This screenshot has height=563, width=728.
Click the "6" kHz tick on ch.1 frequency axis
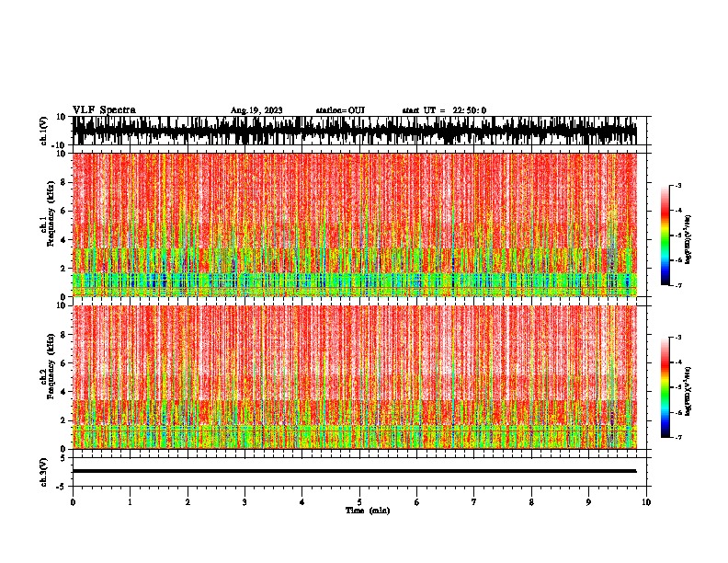click(x=64, y=211)
